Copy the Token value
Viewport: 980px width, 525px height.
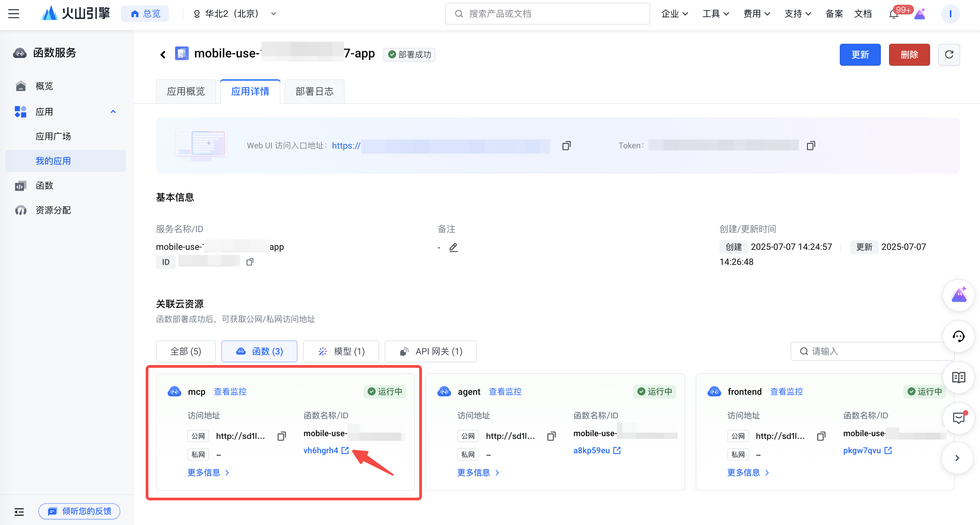(x=811, y=146)
